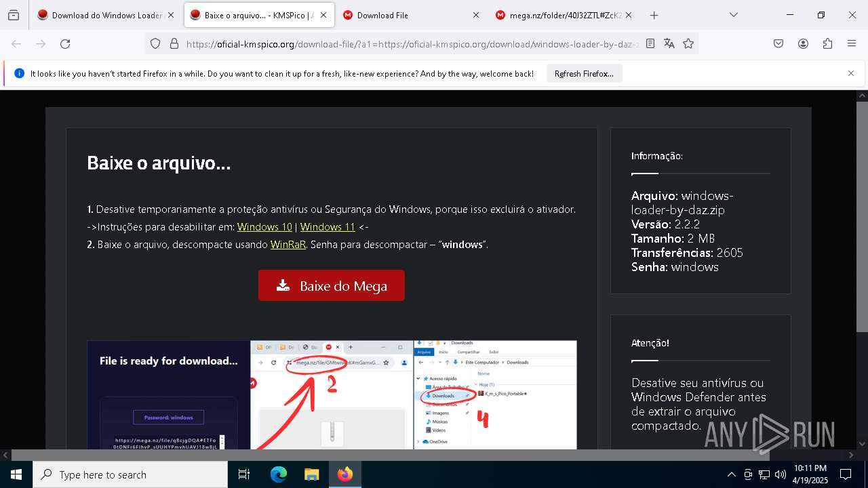The image size is (868, 488).
Task: Open the tracking protection shield icon
Action: [155, 43]
